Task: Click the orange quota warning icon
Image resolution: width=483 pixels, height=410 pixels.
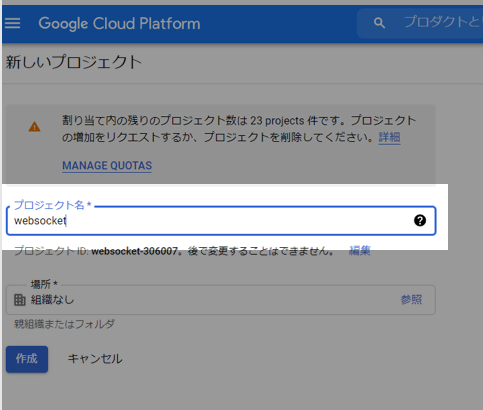Action: tap(34, 127)
